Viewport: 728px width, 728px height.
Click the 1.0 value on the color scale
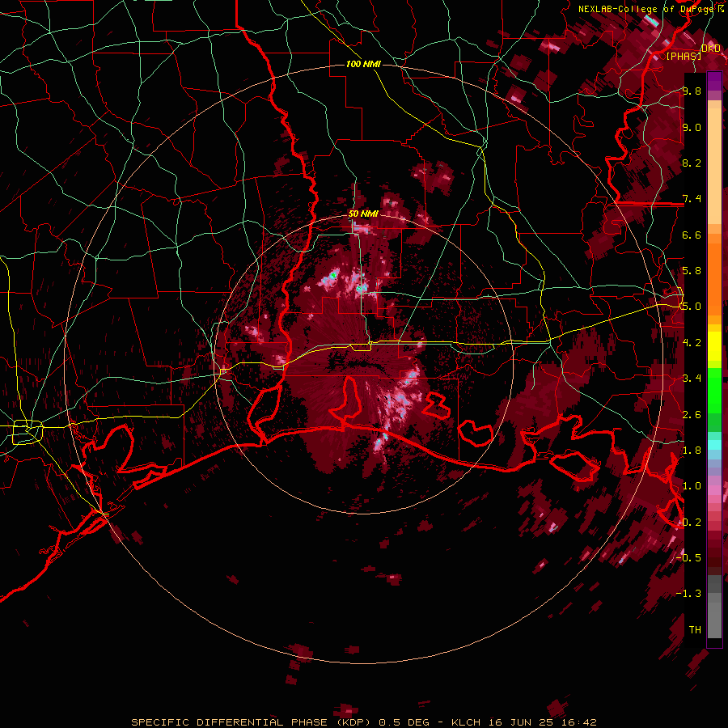(692, 485)
